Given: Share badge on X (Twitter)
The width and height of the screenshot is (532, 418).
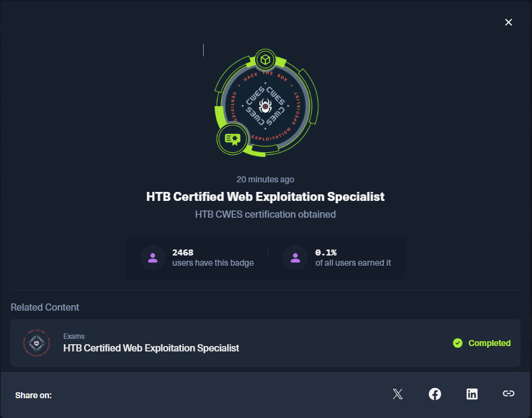Looking at the screenshot, I should click(398, 394).
